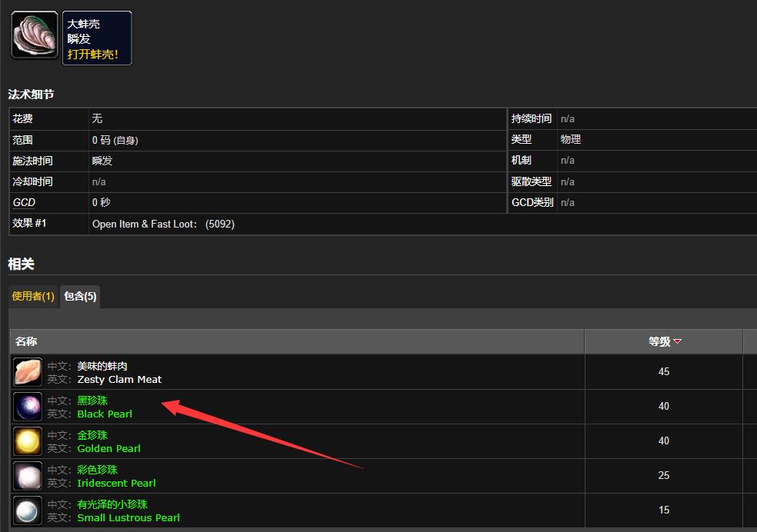Viewport: 757px width, 532px height.
Task: Click level 40 in Golden Pearl row
Action: click(664, 441)
